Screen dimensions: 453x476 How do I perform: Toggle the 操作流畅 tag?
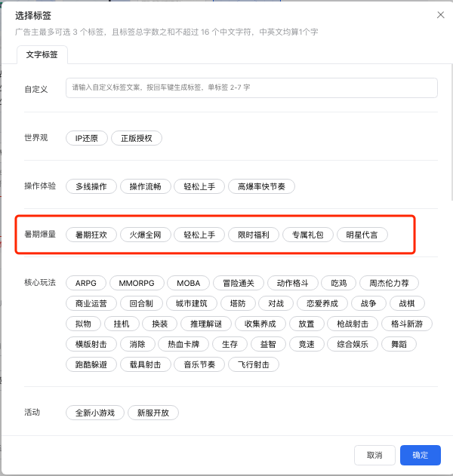[x=146, y=186]
